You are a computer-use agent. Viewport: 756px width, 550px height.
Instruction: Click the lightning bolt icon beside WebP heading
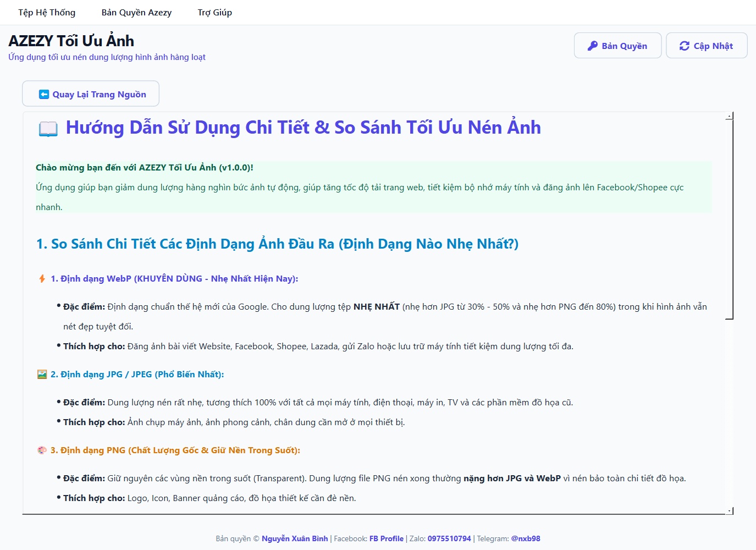pos(42,278)
